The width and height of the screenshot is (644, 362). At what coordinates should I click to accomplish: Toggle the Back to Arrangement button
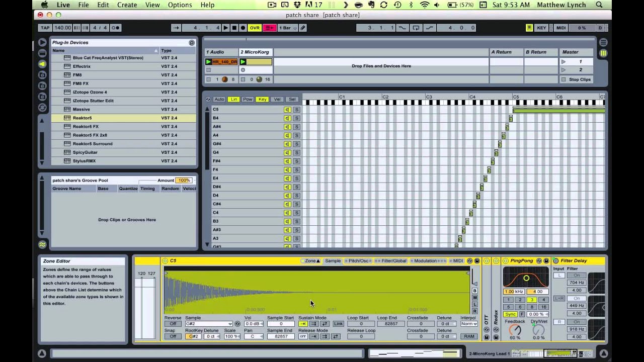click(270, 28)
